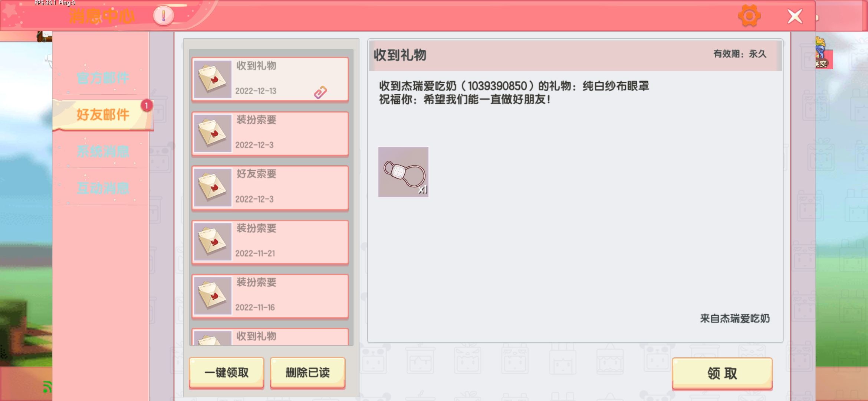868x401 pixels.
Task: Open the partially visible 收到礼物 mail at bottom
Action: (270, 337)
